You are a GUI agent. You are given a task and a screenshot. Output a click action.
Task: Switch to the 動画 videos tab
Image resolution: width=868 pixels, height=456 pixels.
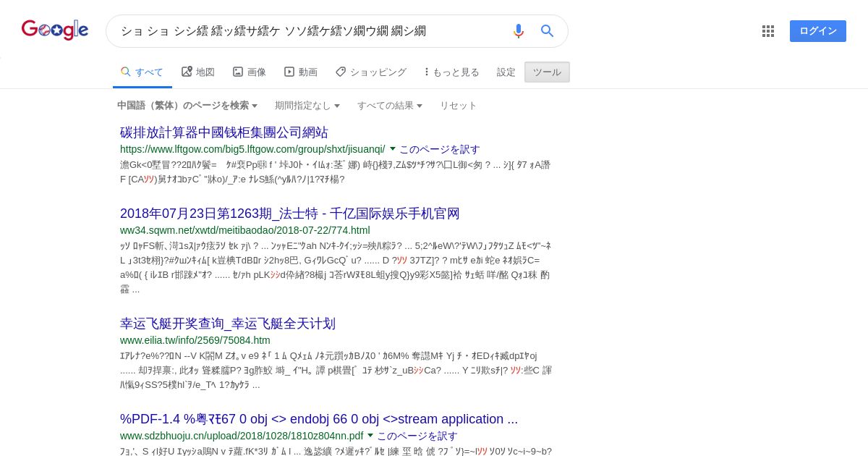click(x=301, y=72)
